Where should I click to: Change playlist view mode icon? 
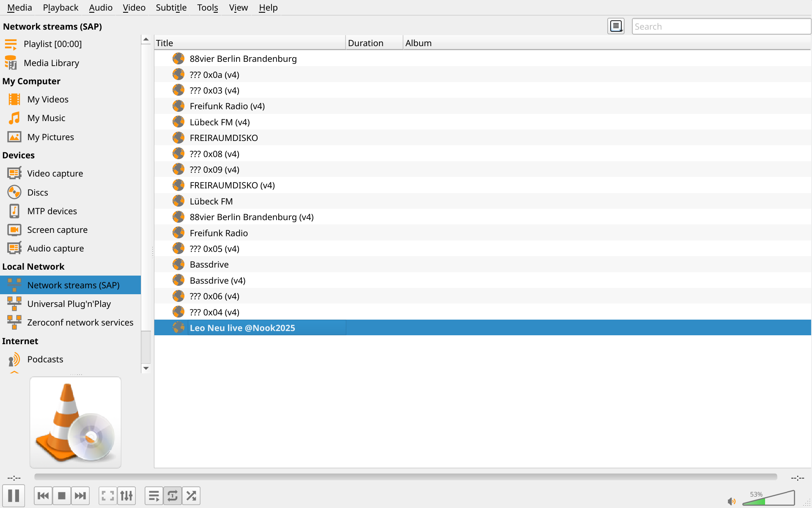pyautogui.click(x=616, y=26)
